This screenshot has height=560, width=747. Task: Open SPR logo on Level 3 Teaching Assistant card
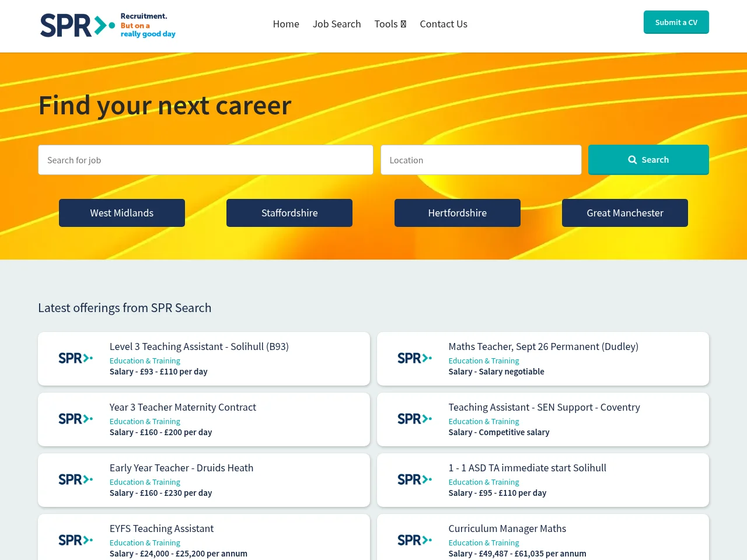pos(76,358)
